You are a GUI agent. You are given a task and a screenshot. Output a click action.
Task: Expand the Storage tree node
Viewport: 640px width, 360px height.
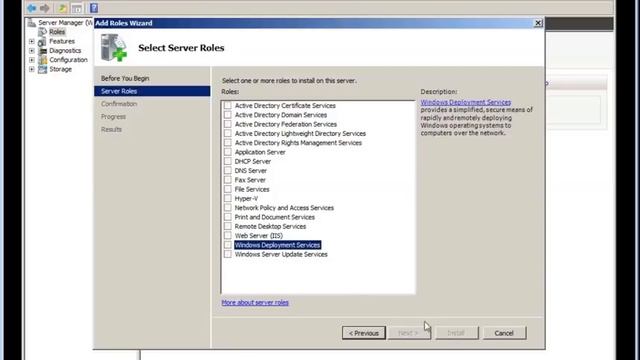click(x=32, y=69)
